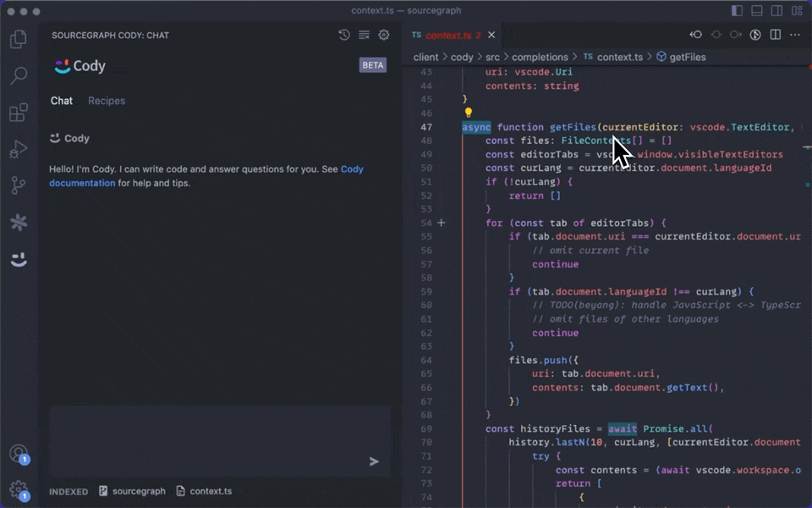
Task: Click the send message arrow button
Action: tap(374, 461)
